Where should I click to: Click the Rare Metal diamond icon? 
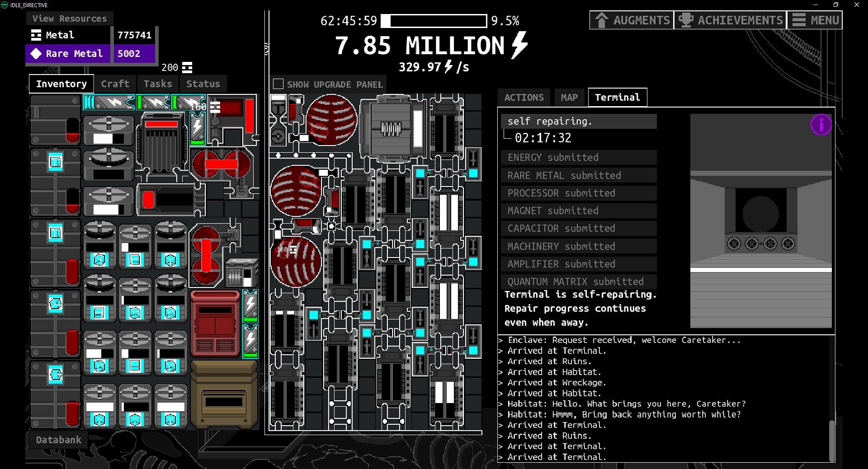(x=36, y=53)
